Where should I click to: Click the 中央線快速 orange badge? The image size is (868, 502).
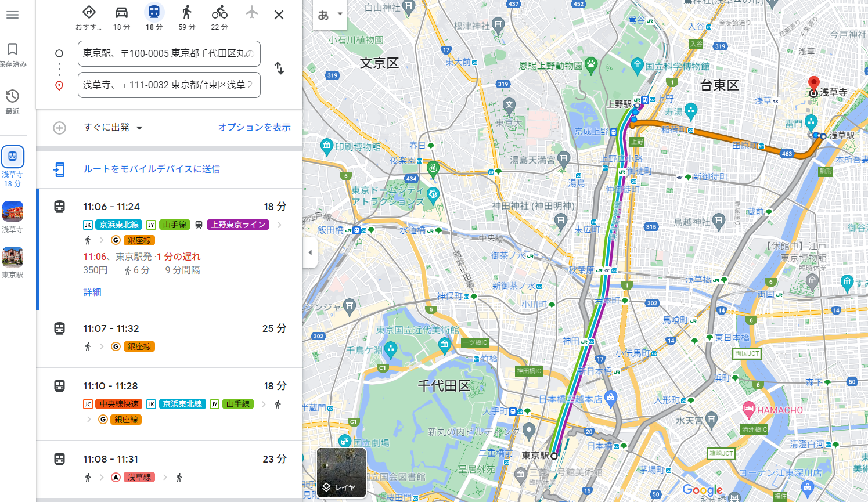point(119,404)
